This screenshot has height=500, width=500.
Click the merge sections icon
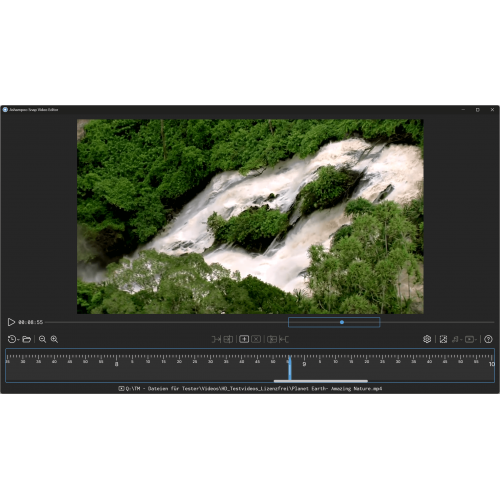(x=272, y=339)
